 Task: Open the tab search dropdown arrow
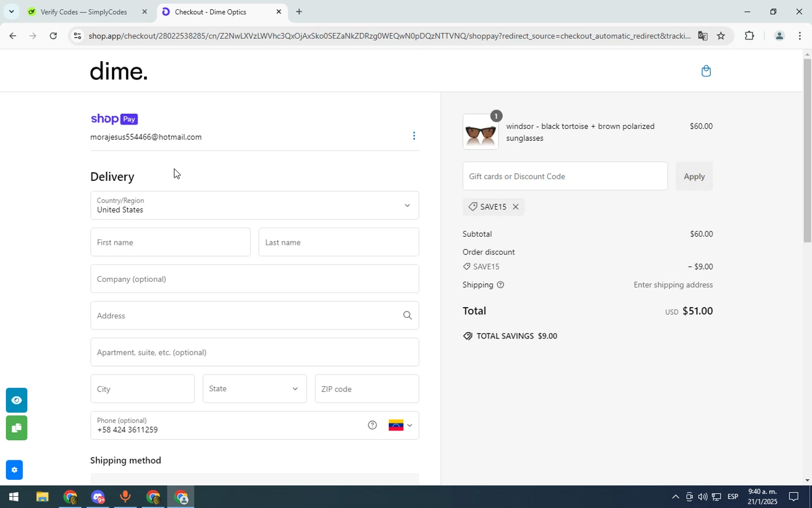(11, 11)
